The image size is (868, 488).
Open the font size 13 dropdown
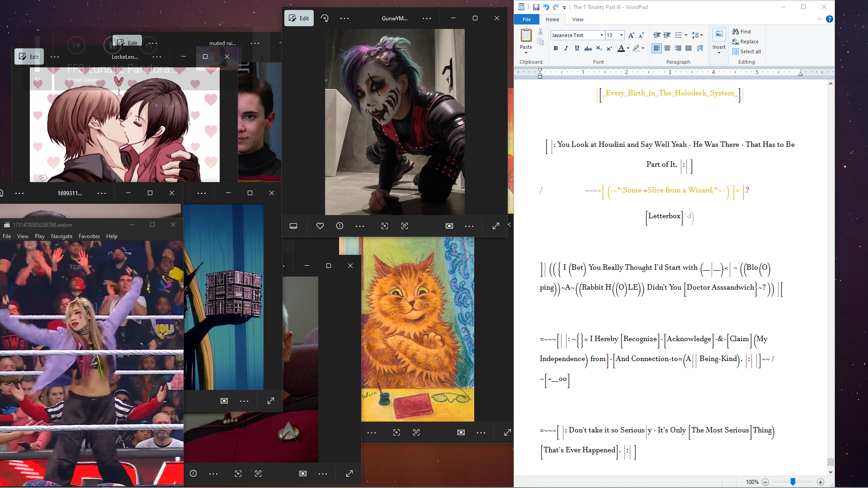621,35
